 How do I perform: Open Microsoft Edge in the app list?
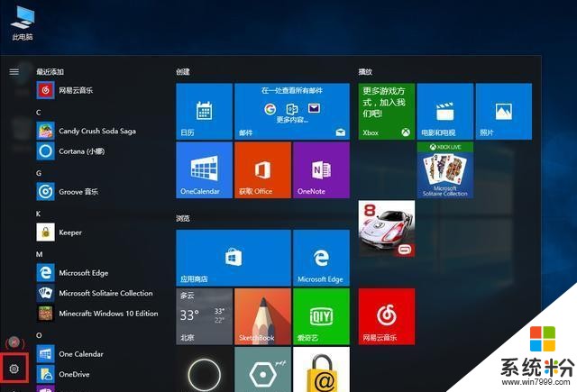[99, 273]
